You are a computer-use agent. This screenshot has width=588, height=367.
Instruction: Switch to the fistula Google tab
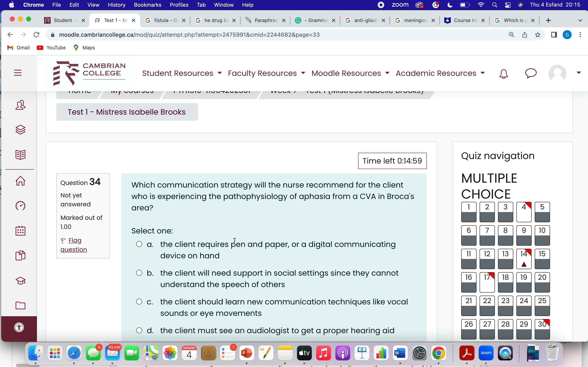click(x=165, y=20)
